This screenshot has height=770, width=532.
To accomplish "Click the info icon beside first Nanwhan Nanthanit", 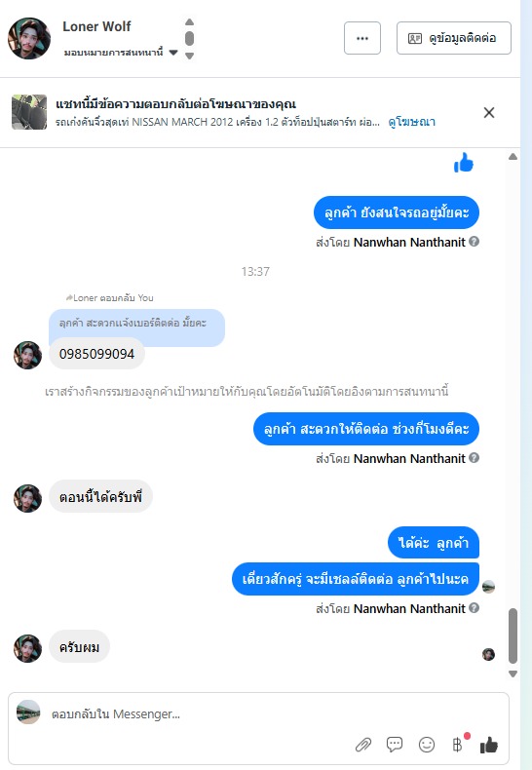I will point(474,242).
